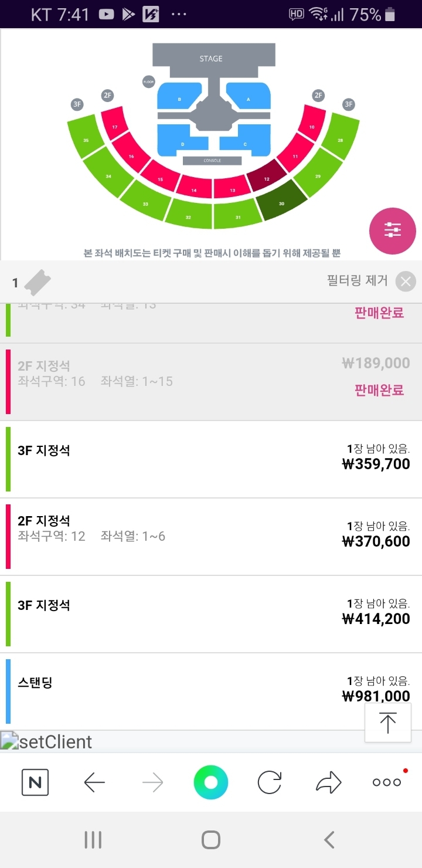Choose the 3F 지정석 ₩414,200 listing
This screenshot has height=868, width=422.
[211, 614]
